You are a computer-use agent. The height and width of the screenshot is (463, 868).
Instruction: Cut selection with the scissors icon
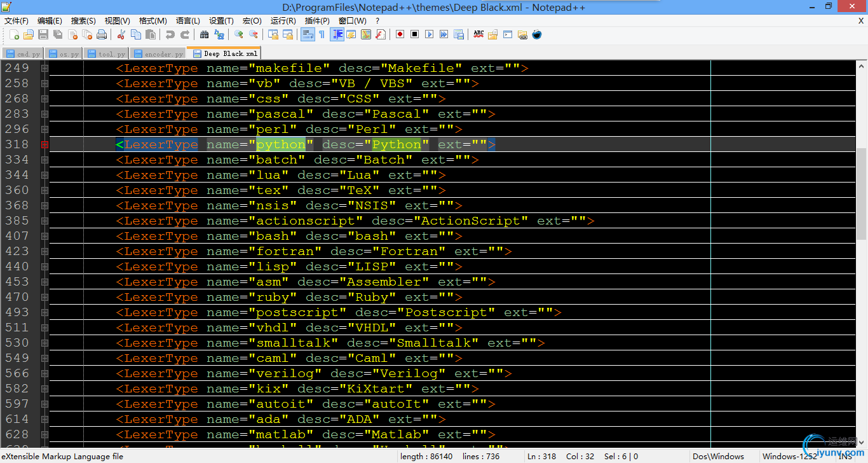(x=121, y=34)
